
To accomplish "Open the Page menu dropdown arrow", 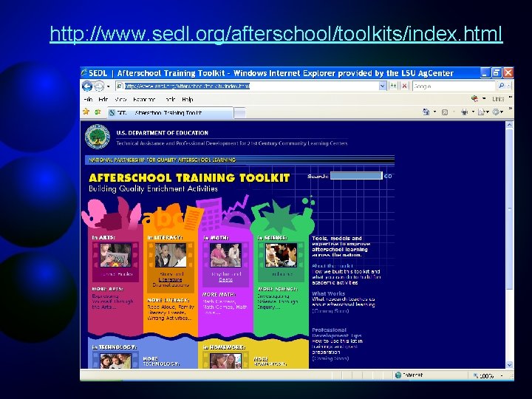I will 488,112.
